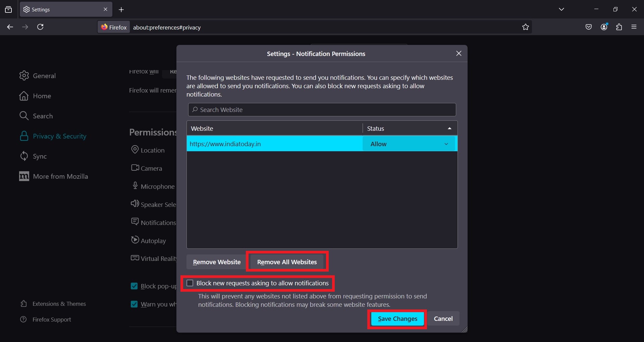The image size is (644, 342).
Task: Click the Remove Website button
Action: pyautogui.click(x=217, y=262)
